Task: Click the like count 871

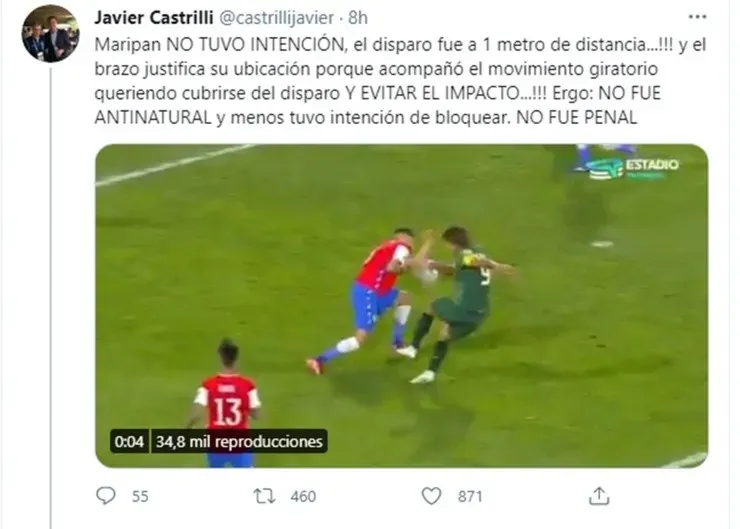Action: click(470, 496)
